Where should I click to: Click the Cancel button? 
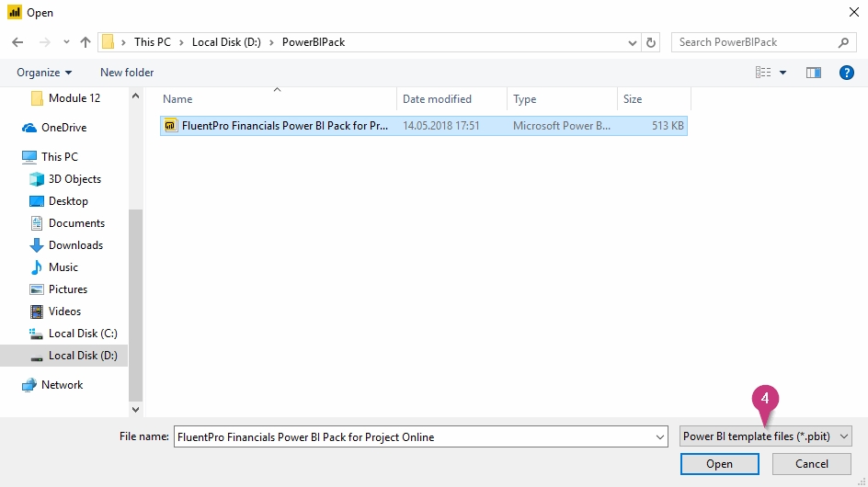(812, 464)
